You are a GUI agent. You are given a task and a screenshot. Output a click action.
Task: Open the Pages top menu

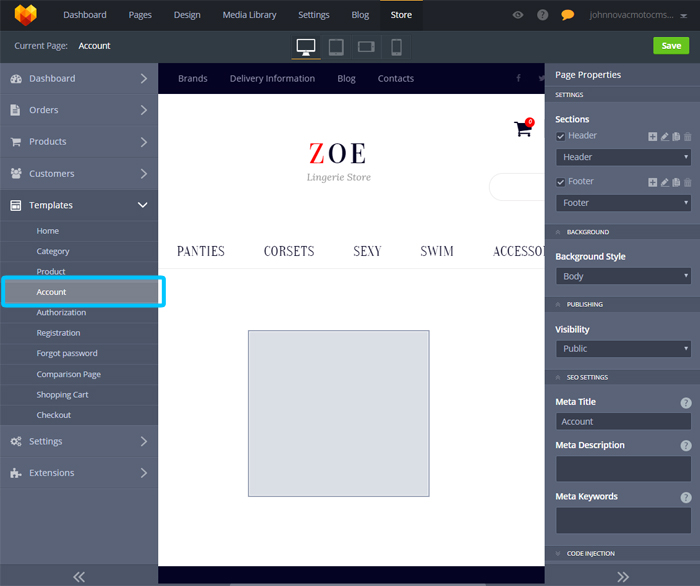point(140,15)
